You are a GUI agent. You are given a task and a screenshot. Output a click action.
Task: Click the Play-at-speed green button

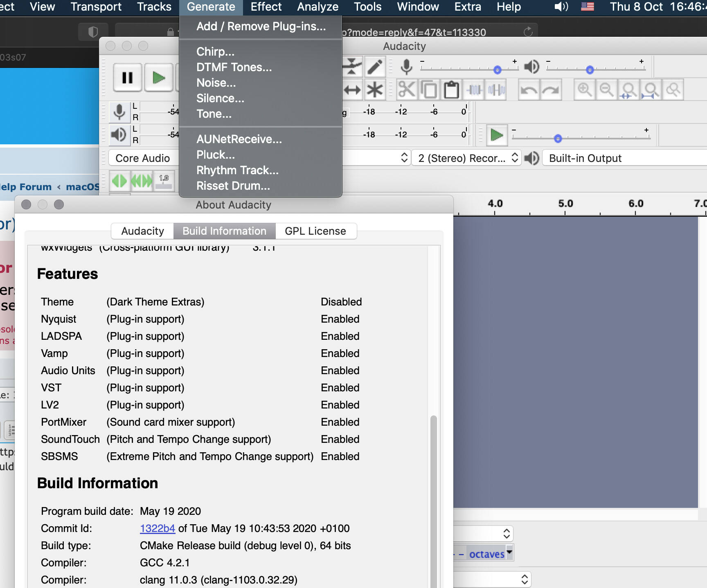point(497,135)
